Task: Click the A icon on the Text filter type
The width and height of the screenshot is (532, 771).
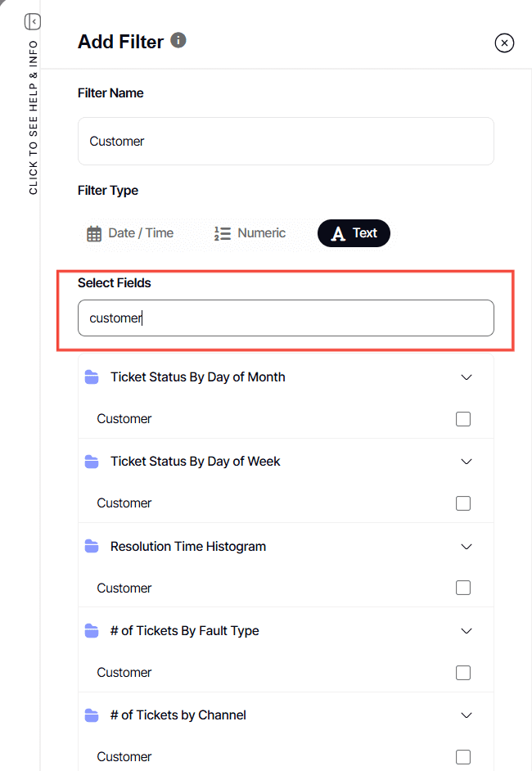Action: [x=337, y=232]
